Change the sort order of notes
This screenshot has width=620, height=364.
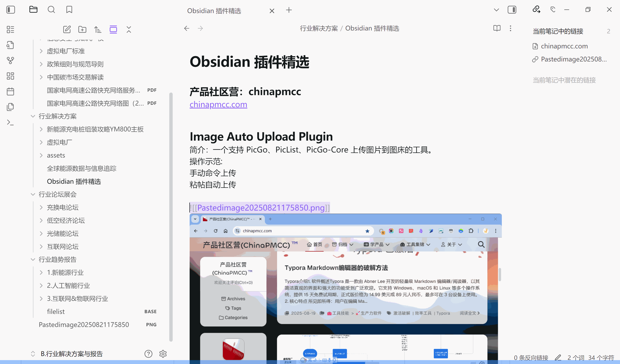[x=97, y=29]
